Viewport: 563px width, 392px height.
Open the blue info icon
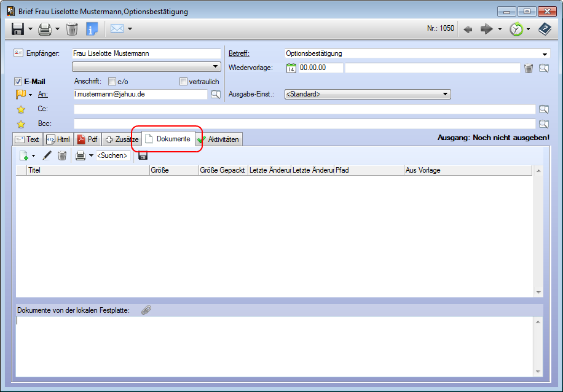pyautogui.click(x=92, y=29)
